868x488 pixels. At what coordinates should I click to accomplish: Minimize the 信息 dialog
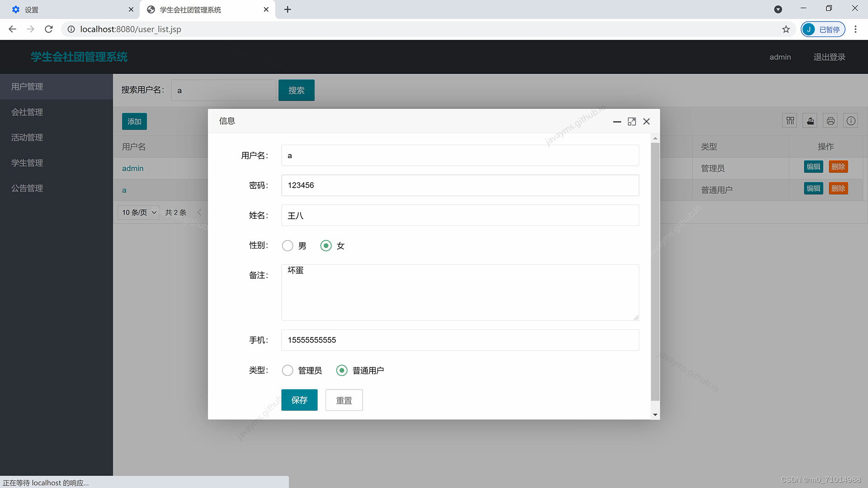pyautogui.click(x=617, y=122)
